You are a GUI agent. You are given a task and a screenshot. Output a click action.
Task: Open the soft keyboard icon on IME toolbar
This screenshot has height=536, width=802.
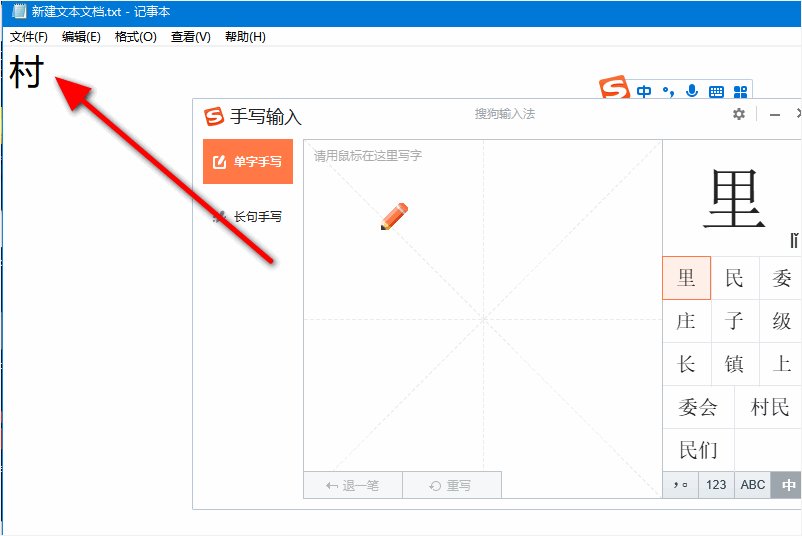click(x=717, y=92)
